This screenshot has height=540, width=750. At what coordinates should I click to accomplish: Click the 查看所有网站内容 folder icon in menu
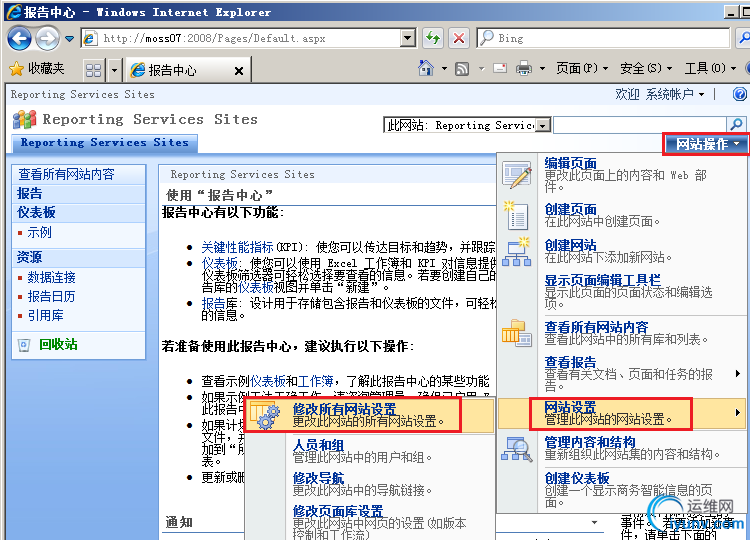[x=517, y=333]
